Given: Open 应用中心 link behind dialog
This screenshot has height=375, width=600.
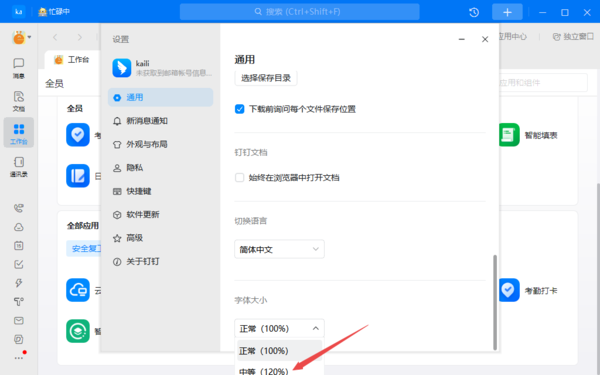Looking at the screenshot, I should [x=513, y=36].
